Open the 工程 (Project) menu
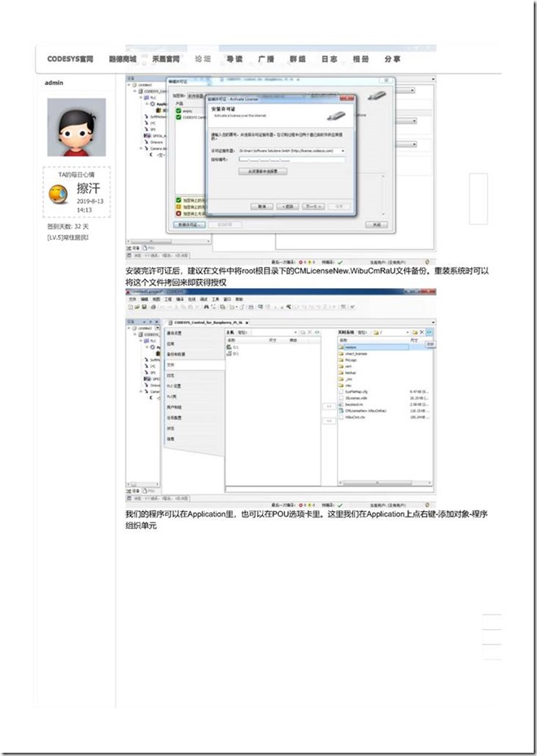Image resolution: width=537 pixels, height=756 pixels. coord(168,299)
